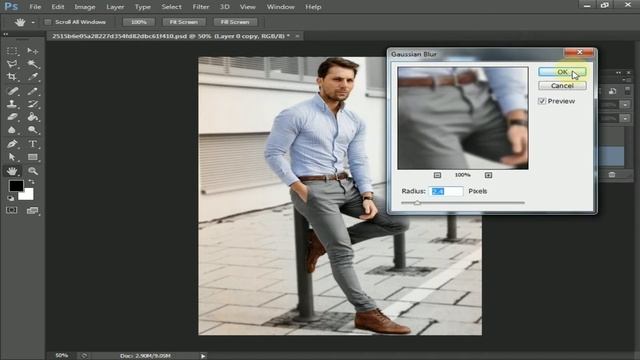640x360 pixels.
Task: Enable Scroll All Windows checkbox
Action: pos(48,22)
